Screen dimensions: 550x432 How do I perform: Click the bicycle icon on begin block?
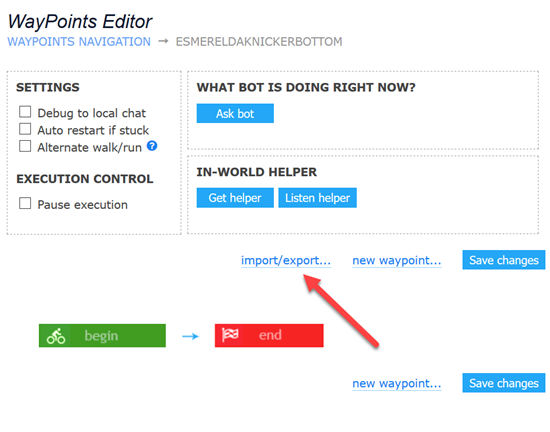pyautogui.click(x=56, y=336)
